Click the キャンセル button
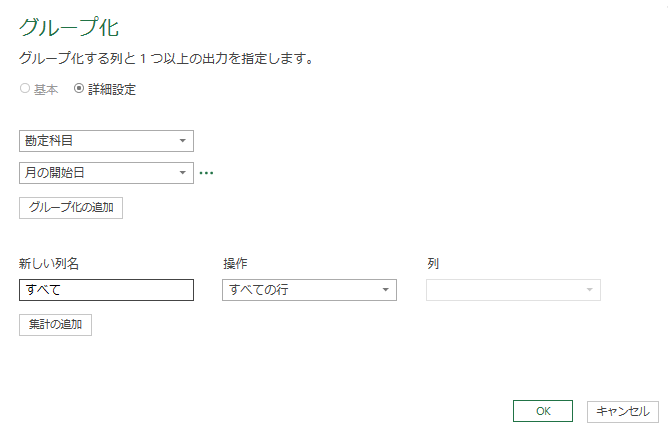 (623, 411)
